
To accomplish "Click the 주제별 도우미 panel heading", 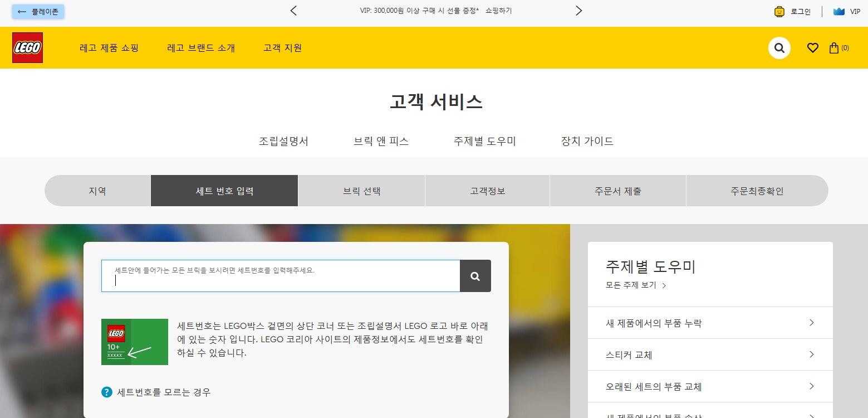I will (651, 267).
